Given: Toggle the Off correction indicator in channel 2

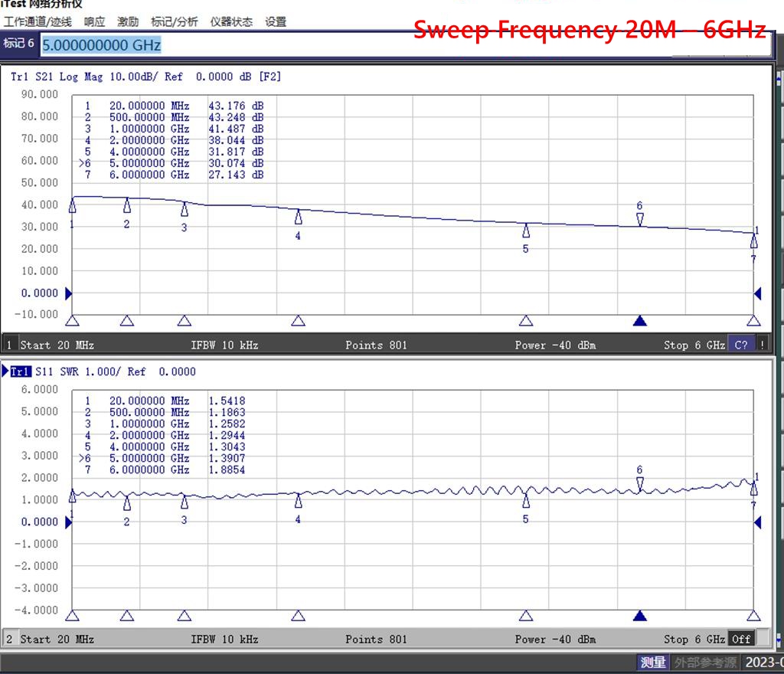Looking at the screenshot, I should click(x=740, y=639).
